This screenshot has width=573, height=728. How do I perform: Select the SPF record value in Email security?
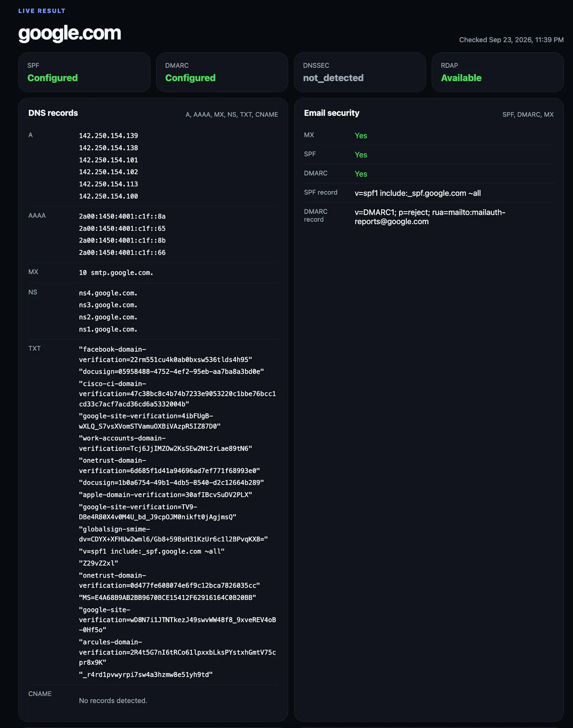pos(418,193)
